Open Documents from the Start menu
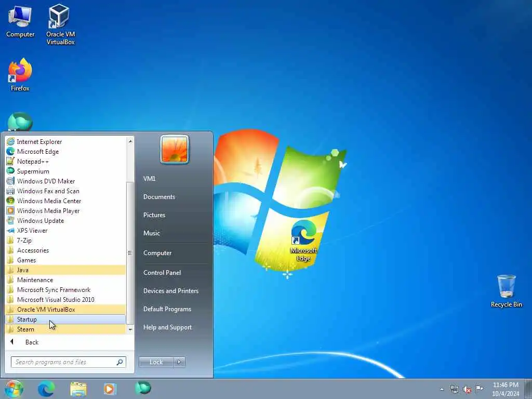The height and width of the screenshot is (399, 532). click(159, 197)
